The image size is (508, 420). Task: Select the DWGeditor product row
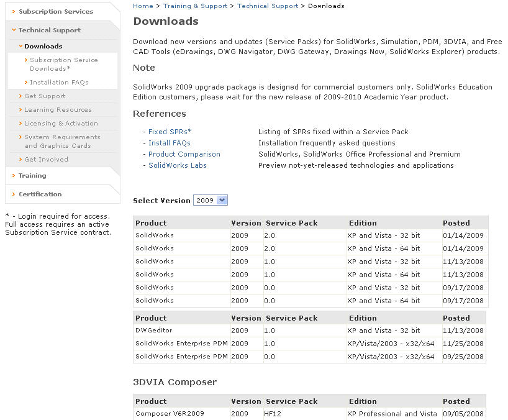[153, 331]
